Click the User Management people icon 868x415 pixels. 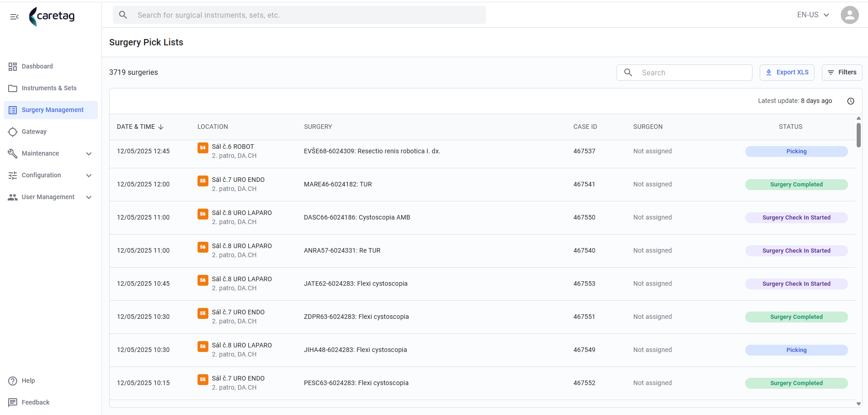point(13,197)
